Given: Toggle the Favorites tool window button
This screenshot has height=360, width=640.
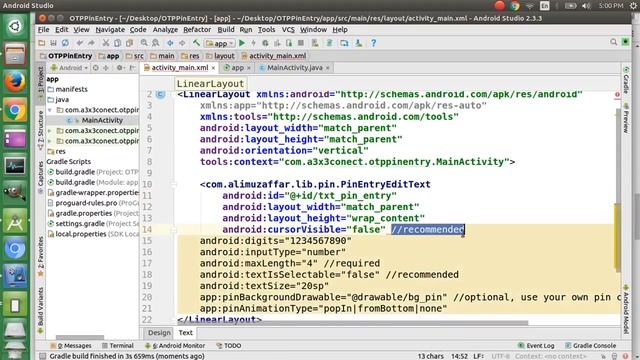Looking at the screenshot, I should click(40, 257).
